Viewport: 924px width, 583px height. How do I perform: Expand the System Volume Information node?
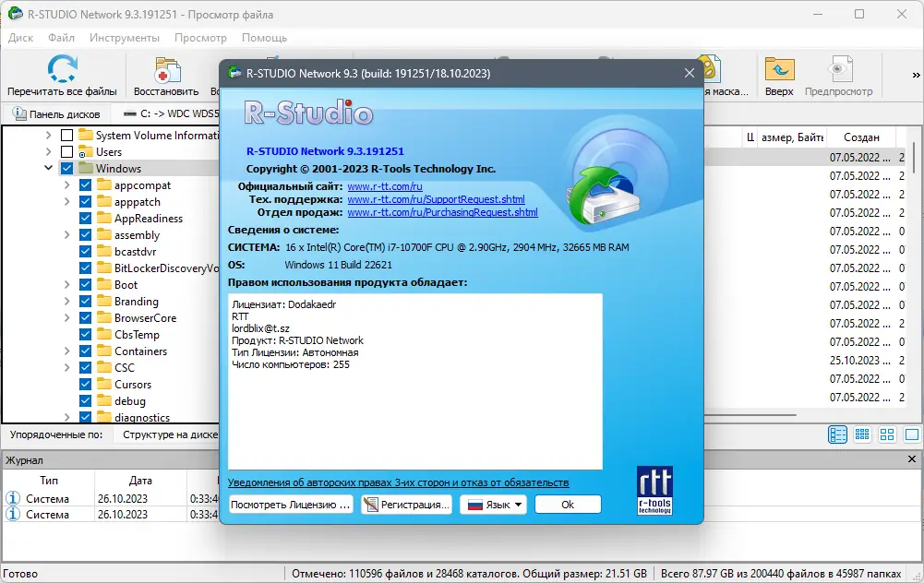48,136
